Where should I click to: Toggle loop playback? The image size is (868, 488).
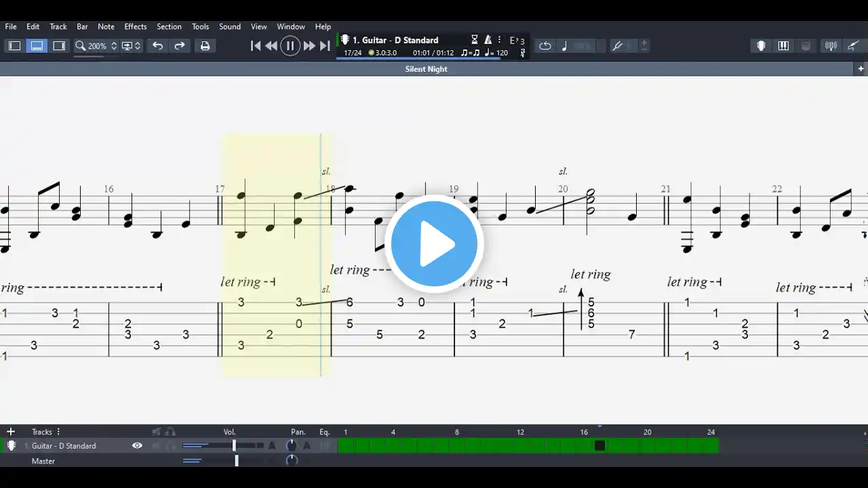(x=545, y=46)
